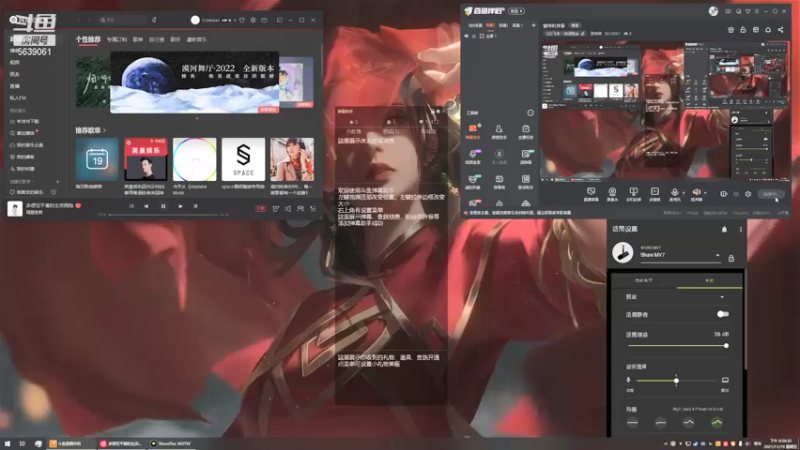Open 本地与下载 in the music sidebar
This screenshot has width=800, height=450.
point(24,121)
